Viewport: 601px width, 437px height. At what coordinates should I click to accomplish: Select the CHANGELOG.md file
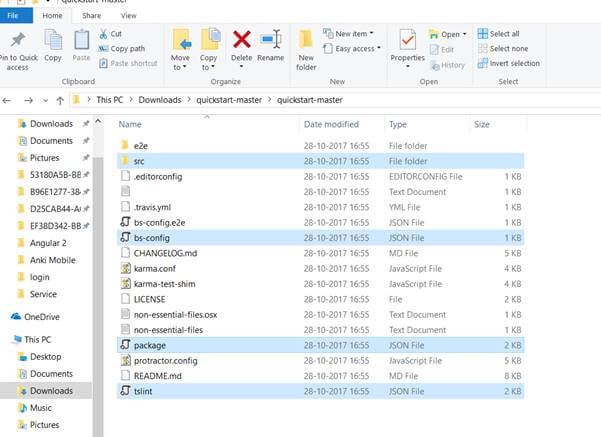(320, 253)
